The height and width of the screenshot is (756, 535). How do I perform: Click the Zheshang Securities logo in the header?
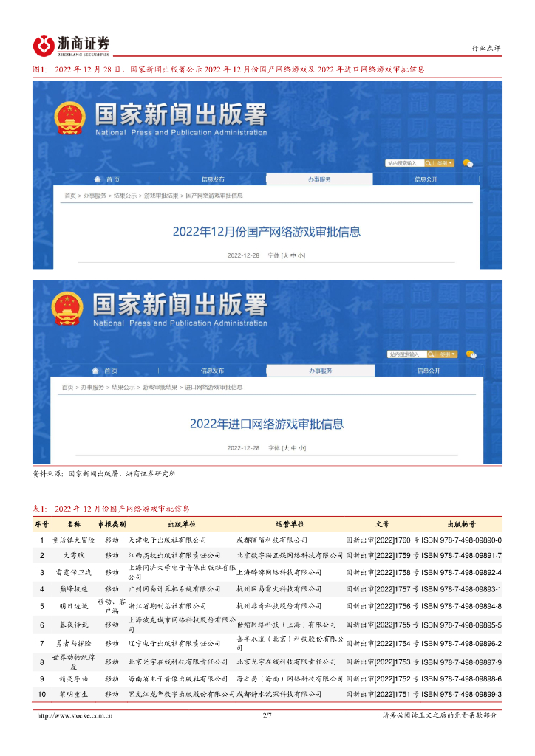tap(72, 46)
